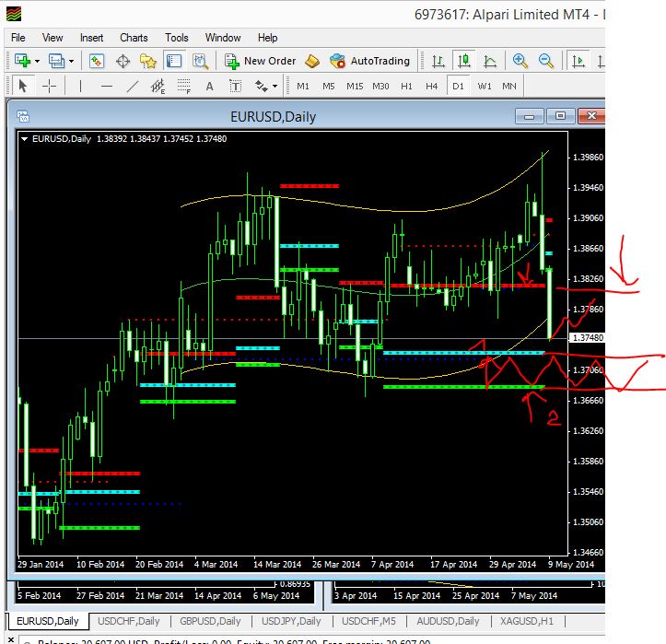This screenshot has height=644, width=666.
Task: Close the Terminal panel with X
Action: pyautogui.click(x=11, y=639)
